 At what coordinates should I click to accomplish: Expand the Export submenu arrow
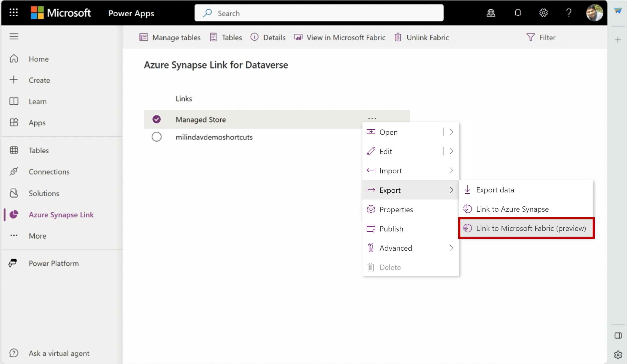tap(451, 190)
